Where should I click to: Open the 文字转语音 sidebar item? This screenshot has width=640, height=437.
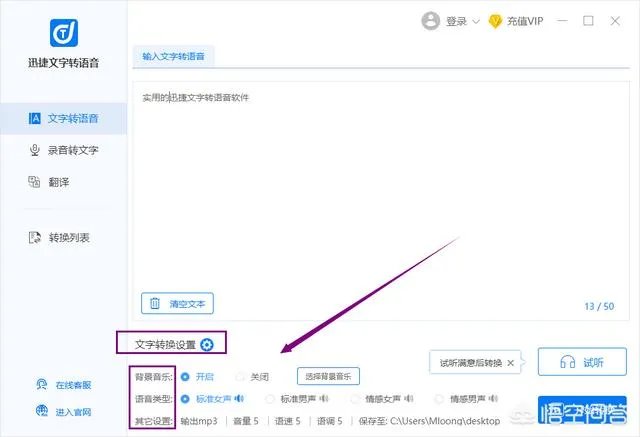click(64, 119)
